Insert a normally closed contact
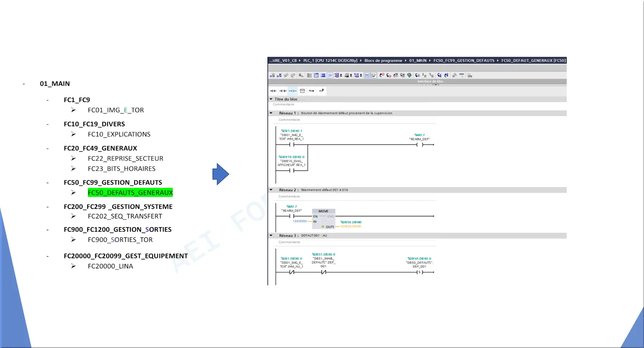The image size is (644, 348). [283, 91]
